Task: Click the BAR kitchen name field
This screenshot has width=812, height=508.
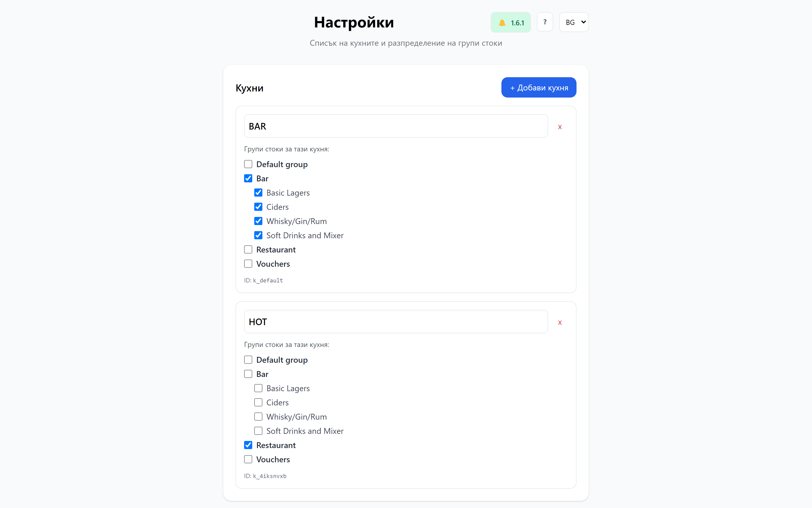Action: tap(396, 126)
